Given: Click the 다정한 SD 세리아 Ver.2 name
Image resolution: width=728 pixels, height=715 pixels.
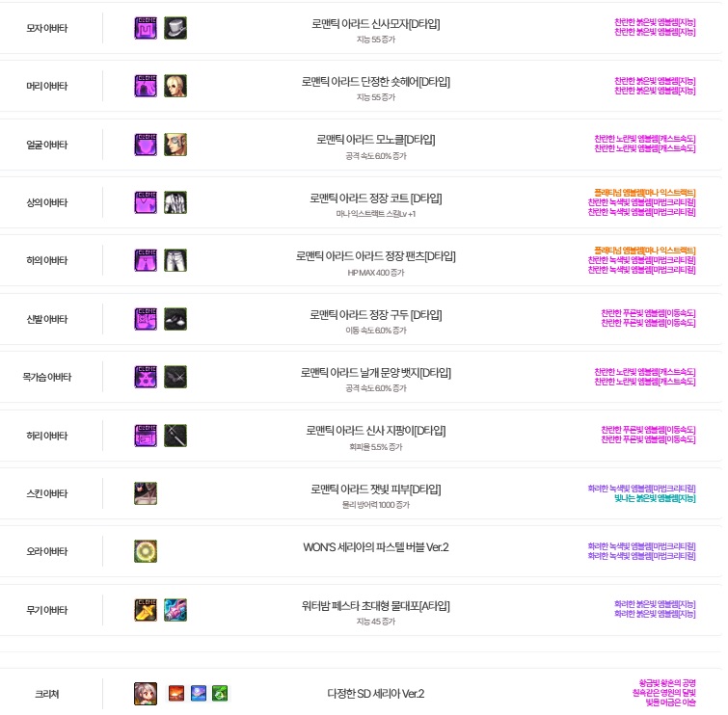Looking at the screenshot, I should click(x=376, y=694).
